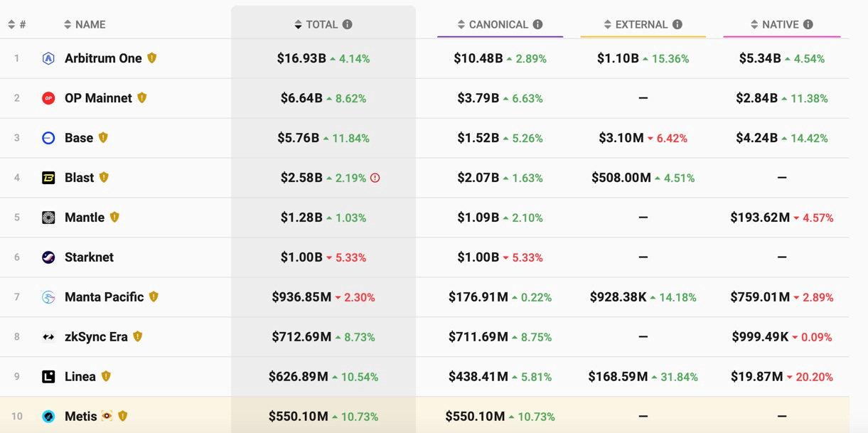Click the shield badge next to Blast
The height and width of the screenshot is (433, 868).
tap(104, 178)
